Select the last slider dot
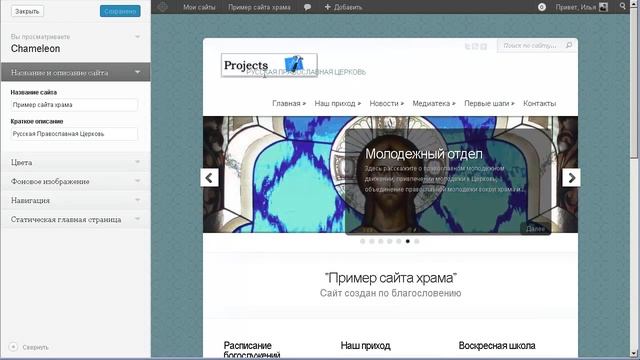This screenshot has width=640, height=360. [x=416, y=241]
